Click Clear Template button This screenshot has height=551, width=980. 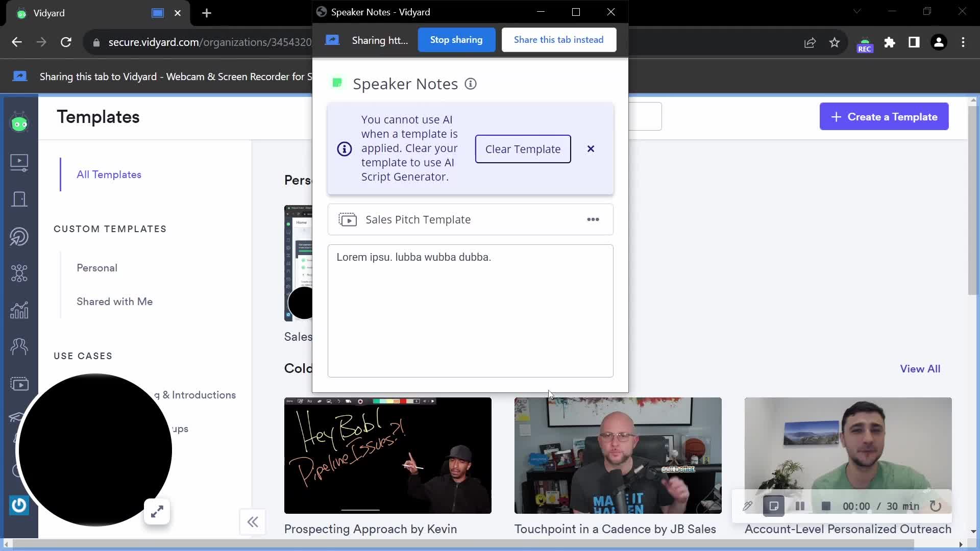[x=523, y=149]
